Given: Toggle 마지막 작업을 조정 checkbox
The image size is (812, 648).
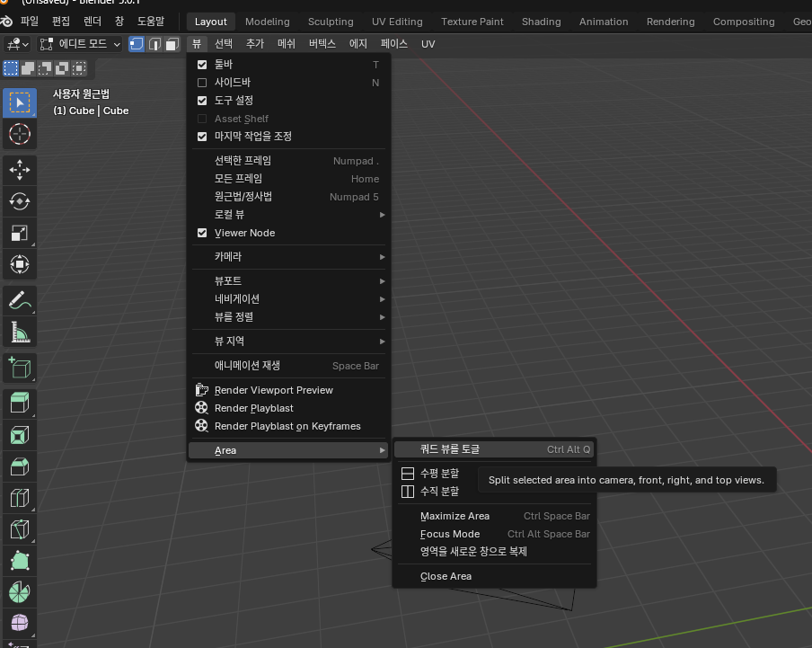Looking at the screenshot, I should tap(202, 137).
